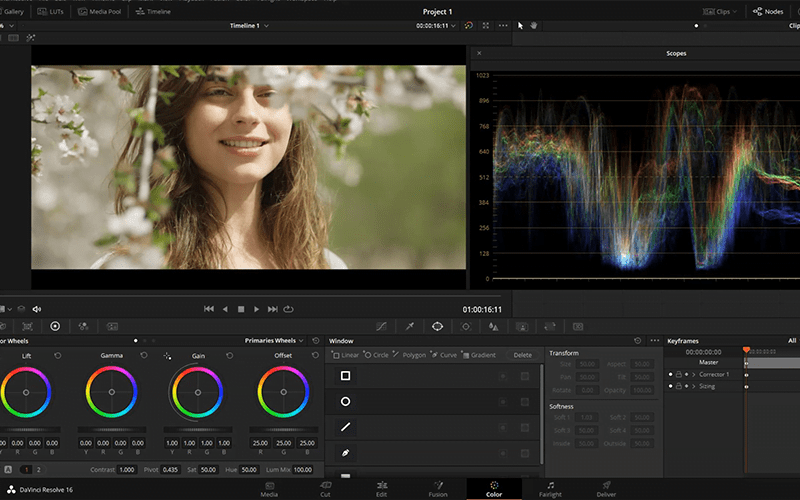Add a Polygon power window
Screen dimensions: 800x500
pyautogui.click(x=409, y=355)
